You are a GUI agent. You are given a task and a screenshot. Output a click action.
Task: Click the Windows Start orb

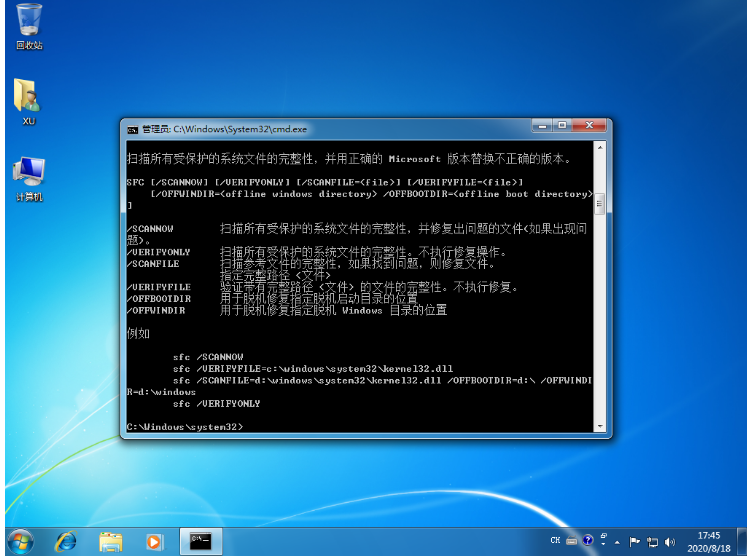click(x=19, y=541)
